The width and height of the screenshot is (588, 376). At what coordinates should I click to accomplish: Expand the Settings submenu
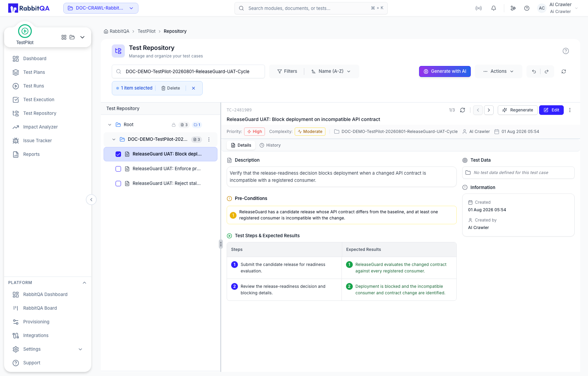click(80, 349)
